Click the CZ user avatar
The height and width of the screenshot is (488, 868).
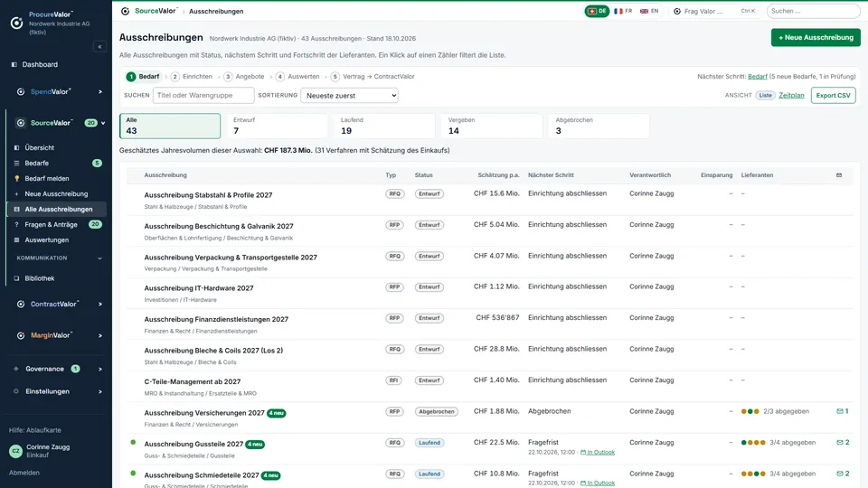(x=15, y=451)
